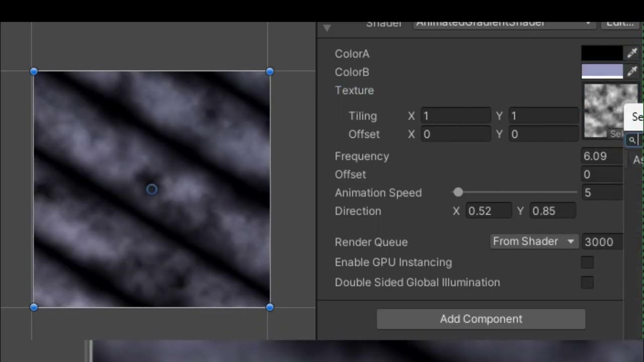Click the texture Offset X field
This screenshot has height=362, width=644.
[x=455, y=134]
